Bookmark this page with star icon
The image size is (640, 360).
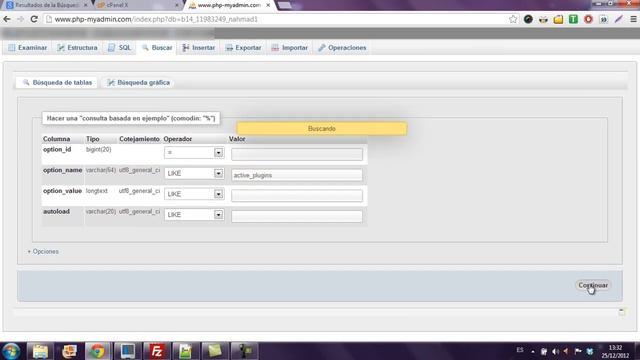coord(513,19)
